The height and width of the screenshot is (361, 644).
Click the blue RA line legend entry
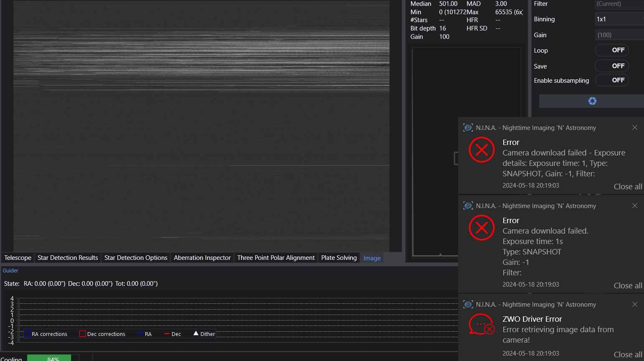[x=145, y=334]
